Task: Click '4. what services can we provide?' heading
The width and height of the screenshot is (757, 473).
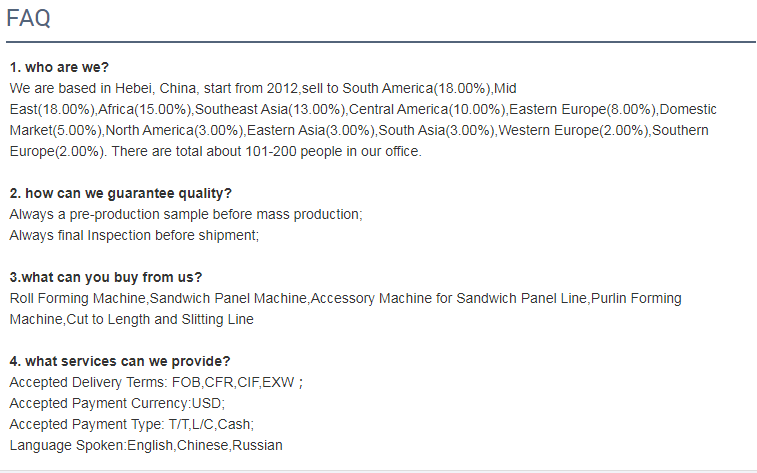Action: 120,361
